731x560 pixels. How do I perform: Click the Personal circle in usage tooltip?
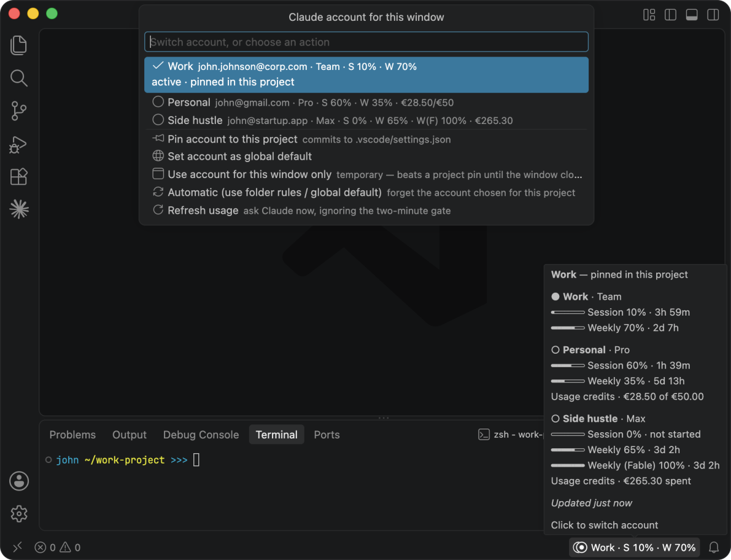555,350
